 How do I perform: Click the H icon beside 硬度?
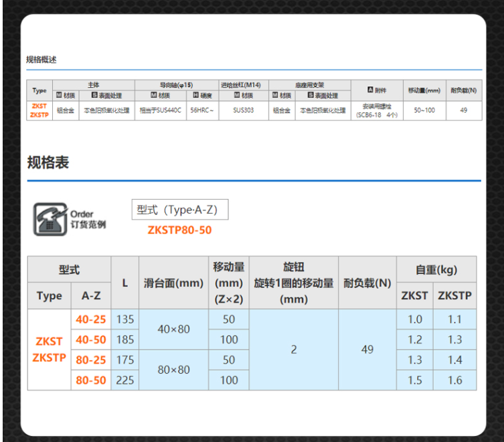(x=195, y=95)
